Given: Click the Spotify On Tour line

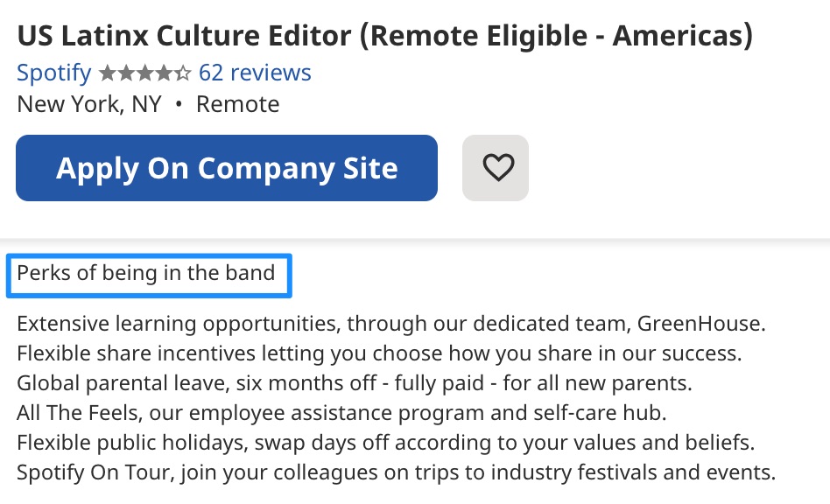Looking at the screenshot, I should 396,472.
